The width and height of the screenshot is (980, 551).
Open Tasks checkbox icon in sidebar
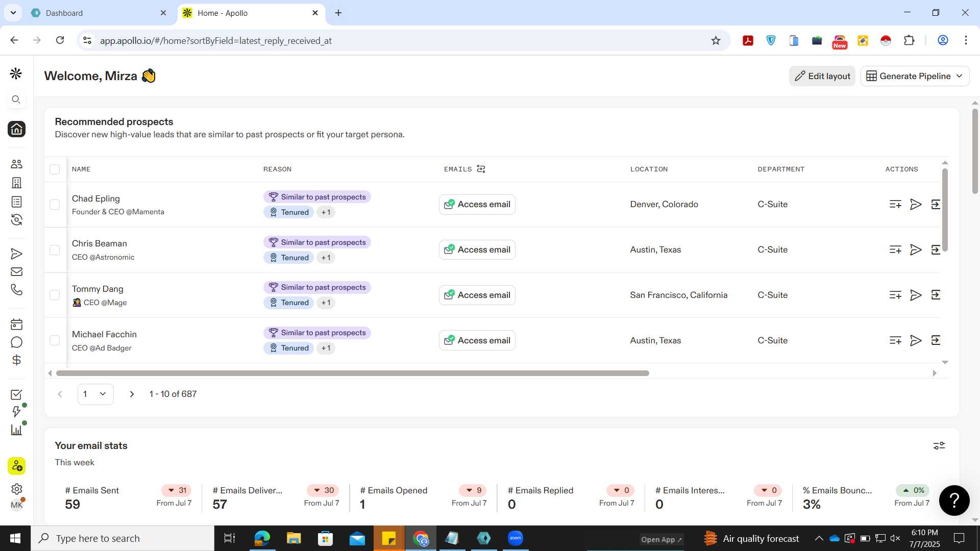pos(16,394)
